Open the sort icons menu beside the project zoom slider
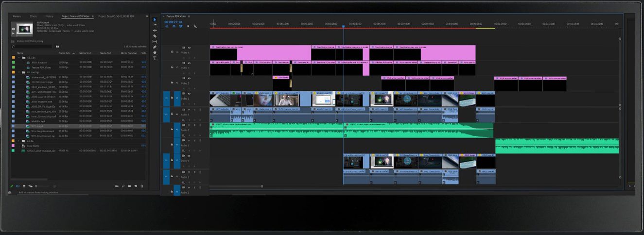Screen dimensions: 644x235 click(x=54, y=186)
